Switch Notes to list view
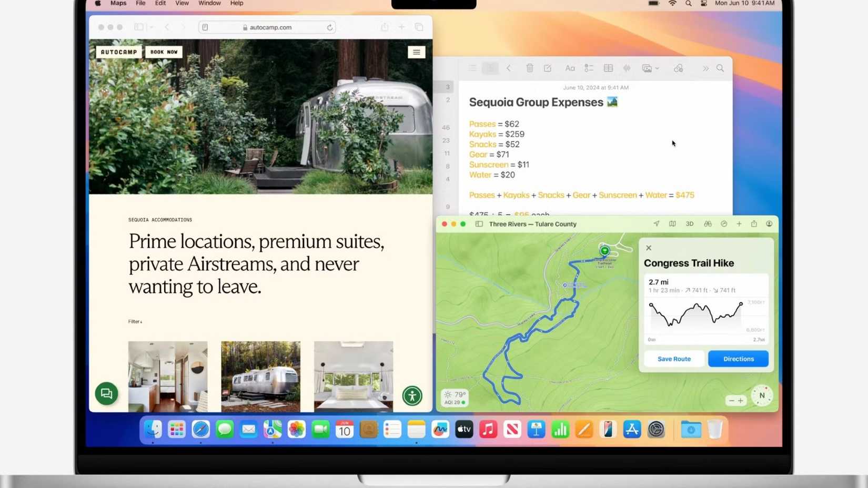 [472, 68]
